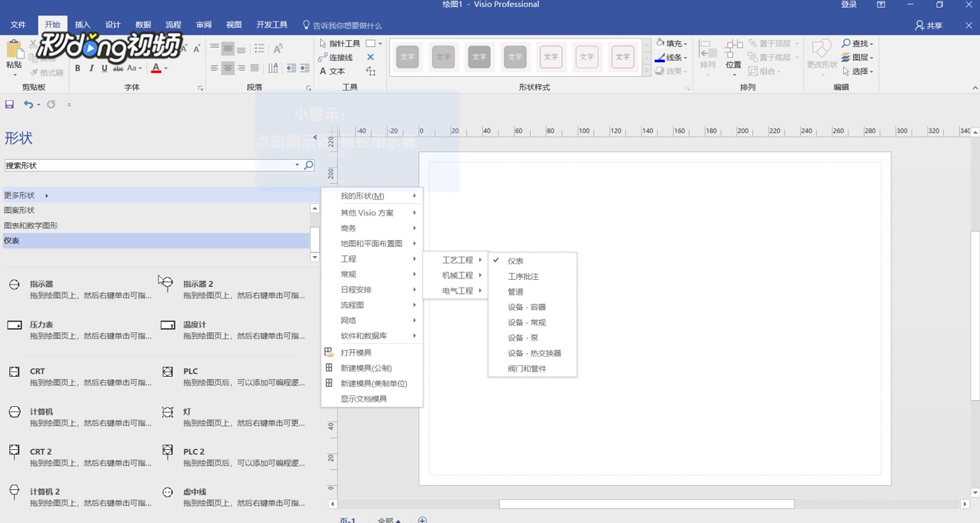This screenshot has width=980, height=523.
Task: Click the Sign in (登录) button
Action: point(848,5)
